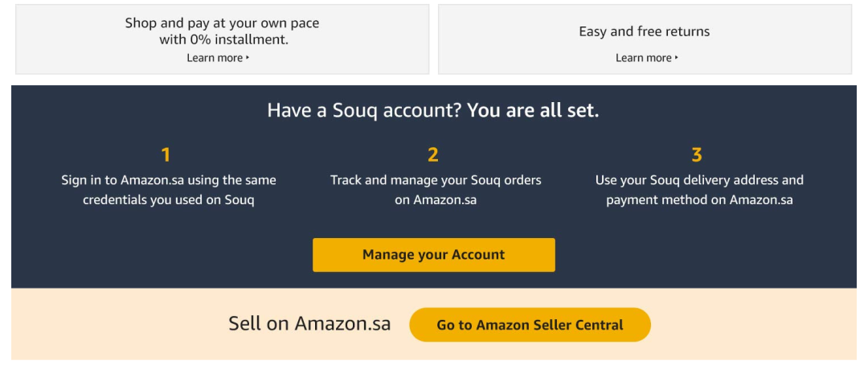Click the 'Easy and free returns' heading
The height and width of the screenshot is (365, 868).
645,31
